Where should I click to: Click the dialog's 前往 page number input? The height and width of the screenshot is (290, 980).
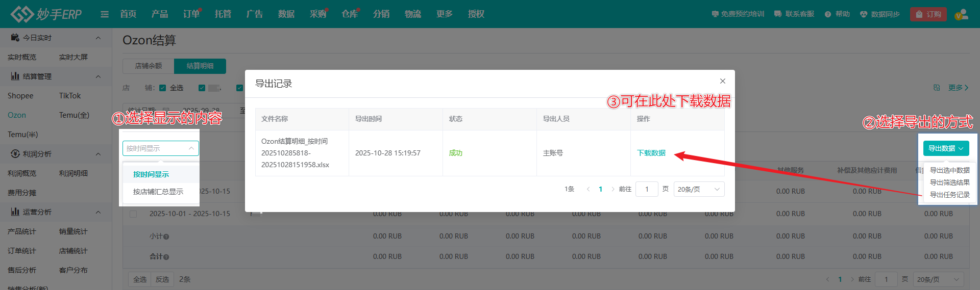coord(647,189)
